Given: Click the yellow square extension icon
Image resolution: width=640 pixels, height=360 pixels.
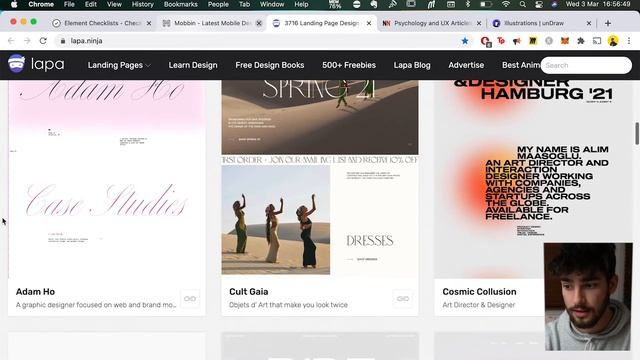Looking at the screenshot, I should pyautogui.click(x=533, y=41).
